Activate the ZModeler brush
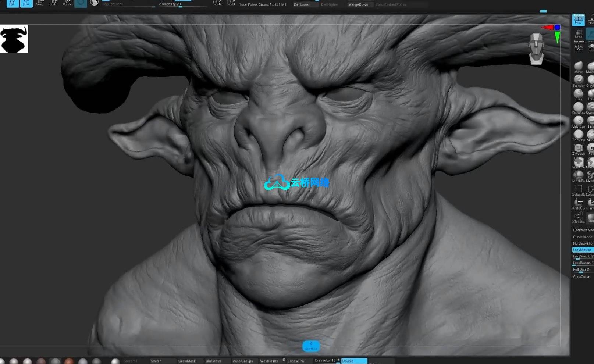The width and height of the screenshot is (594, 364). tap(578, 148)
